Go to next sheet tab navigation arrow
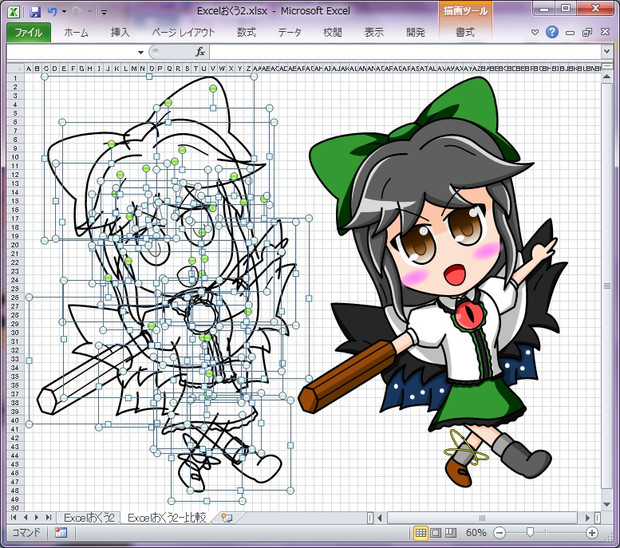 (x=37, y=517)
